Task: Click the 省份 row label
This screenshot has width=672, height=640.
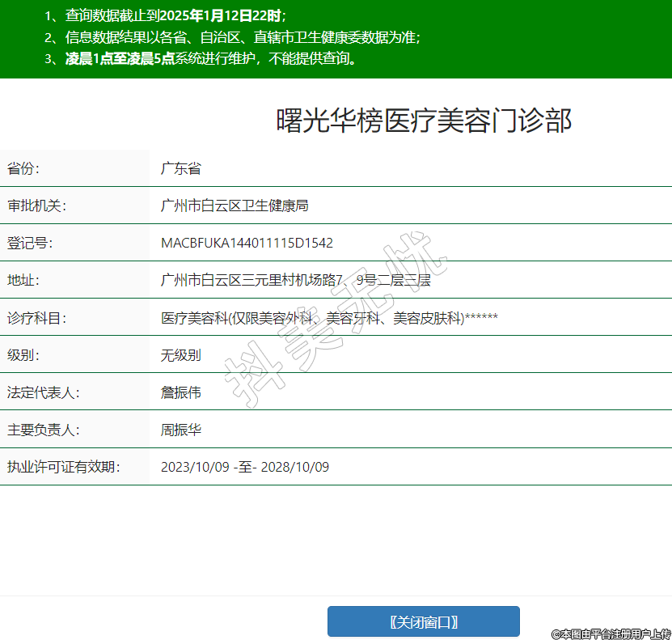Action: (x=23, y=168)
